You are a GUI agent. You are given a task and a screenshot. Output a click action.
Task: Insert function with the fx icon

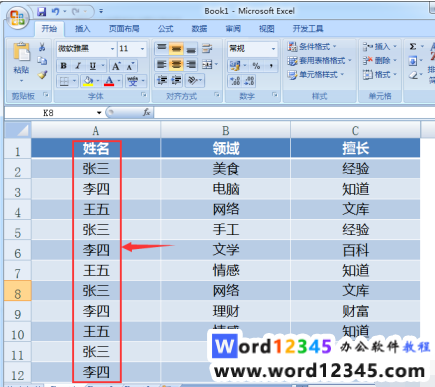point(146,113)
